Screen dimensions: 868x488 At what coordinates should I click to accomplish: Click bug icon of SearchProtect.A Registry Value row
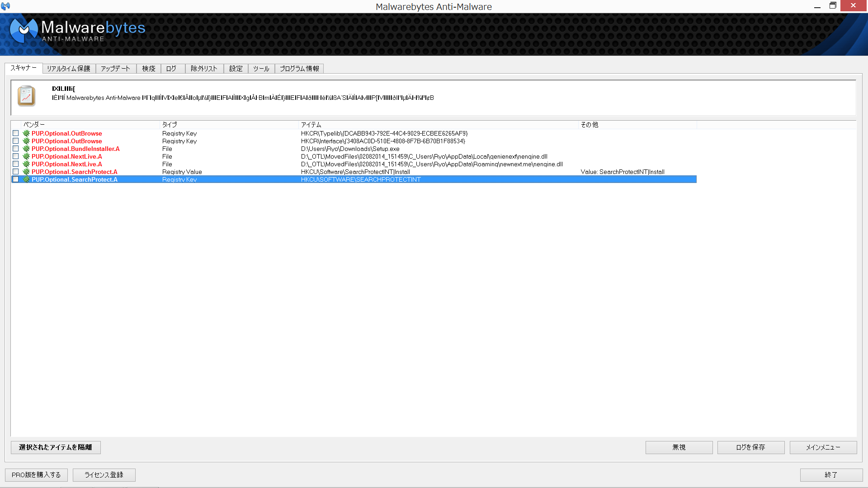pos(26,172)
